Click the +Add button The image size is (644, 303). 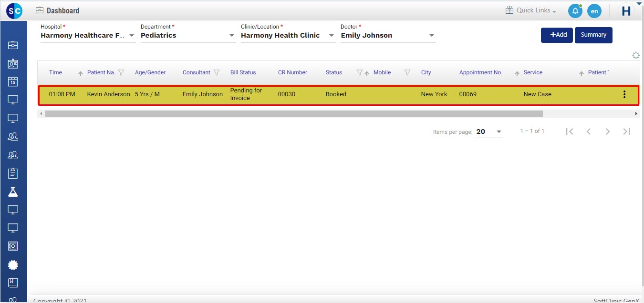557,35
